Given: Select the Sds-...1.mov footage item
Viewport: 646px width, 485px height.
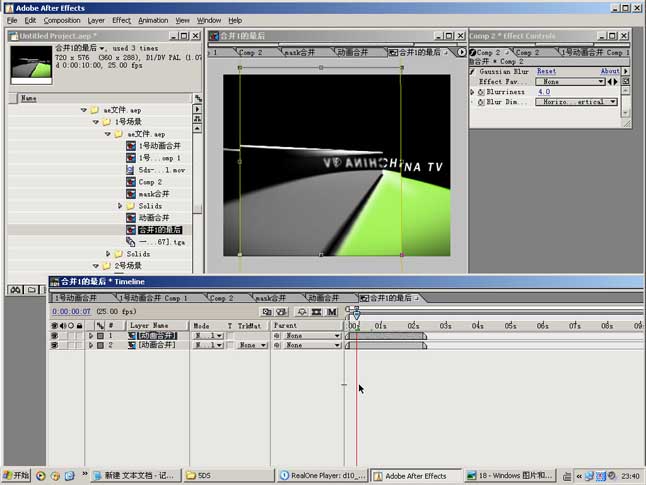Looking at the screenshot, I should click(156, 170).
